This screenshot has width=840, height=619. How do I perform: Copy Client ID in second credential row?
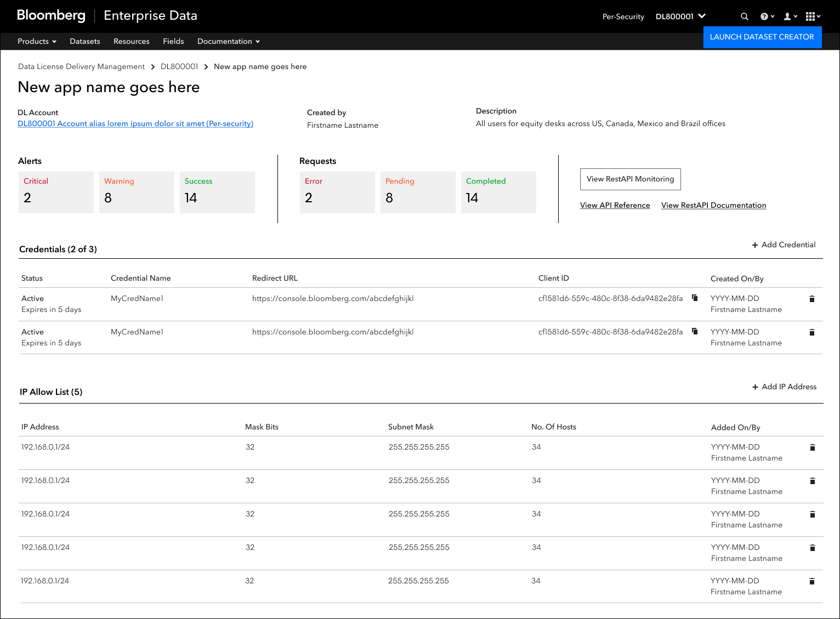695,331
